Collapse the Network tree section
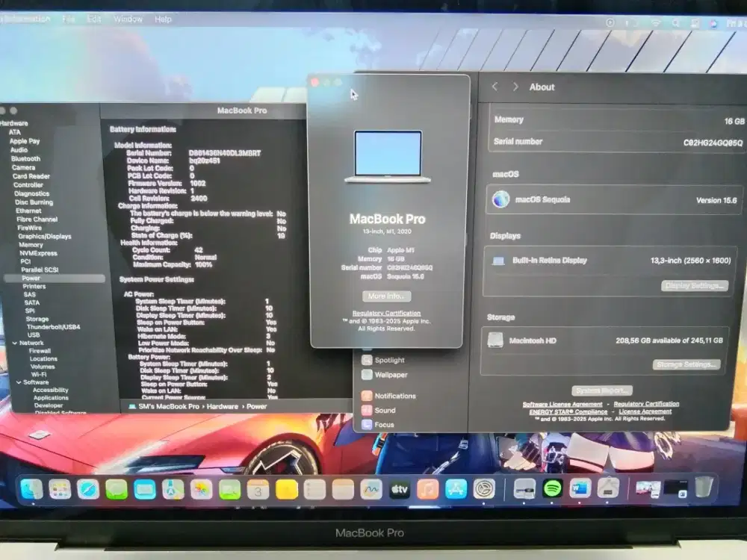Viewport: 747px width, 560px height. tap(16, 343)
